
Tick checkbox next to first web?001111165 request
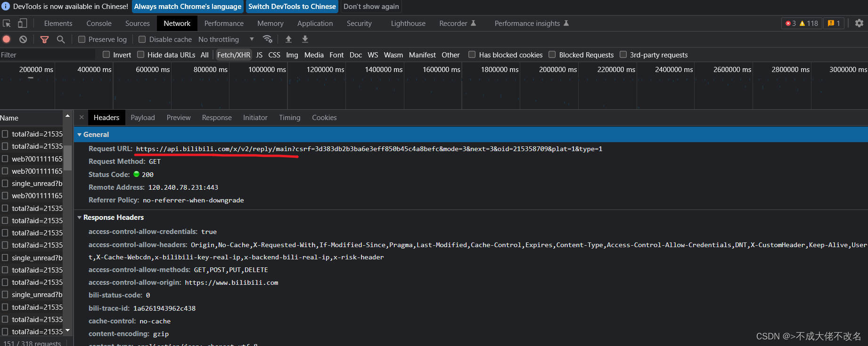(x=5, y=159)
